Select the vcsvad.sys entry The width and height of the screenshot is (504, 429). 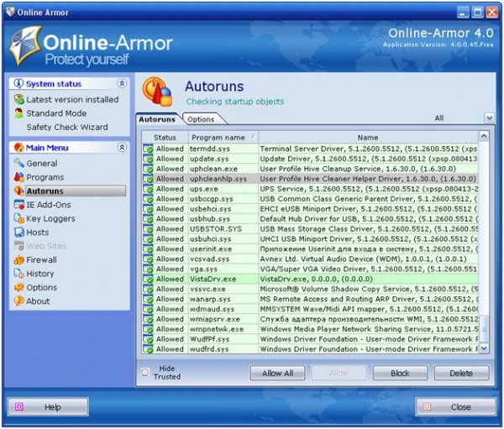(310, 259)
